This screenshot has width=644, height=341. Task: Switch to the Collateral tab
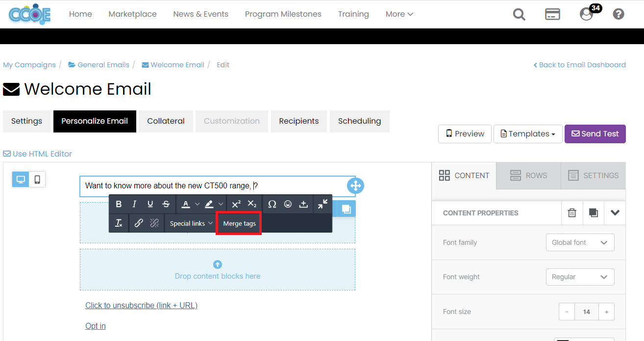[x=166, y=121]
